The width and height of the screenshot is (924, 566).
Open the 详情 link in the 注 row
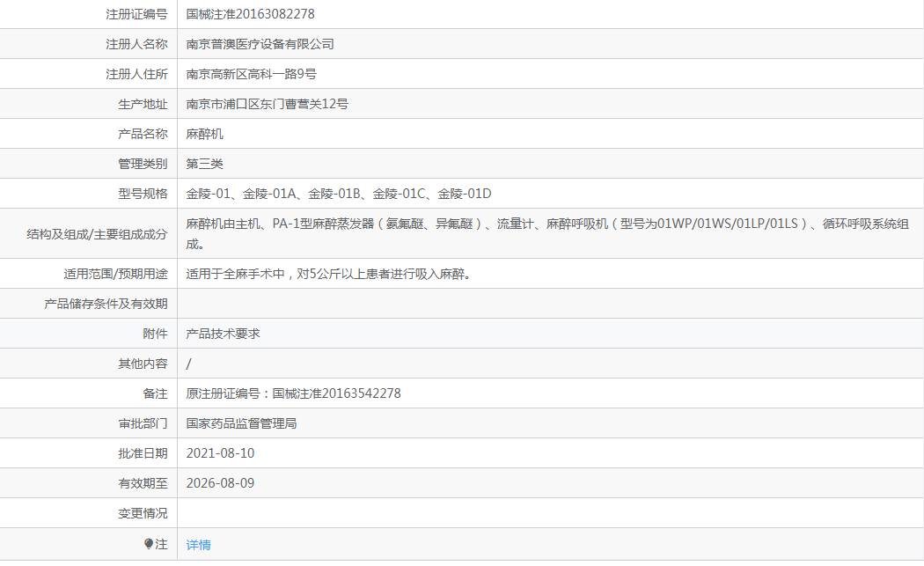click(x=199, y=545)
